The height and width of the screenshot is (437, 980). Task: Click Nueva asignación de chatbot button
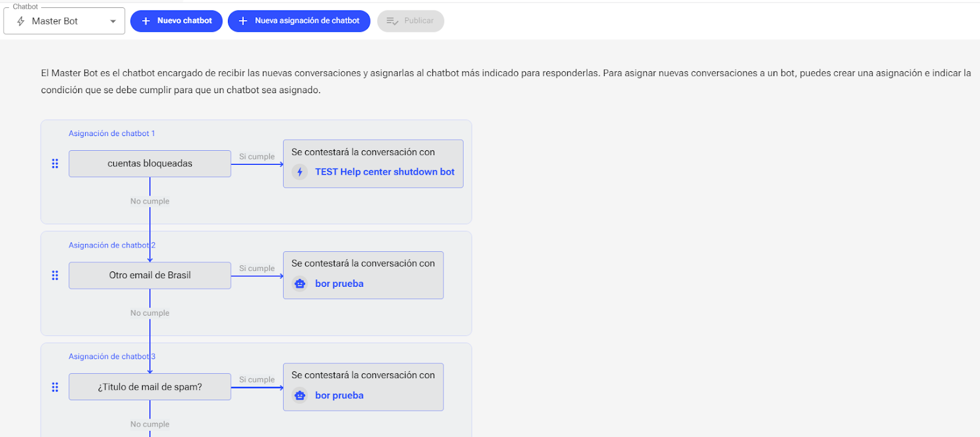coord(299,21)
